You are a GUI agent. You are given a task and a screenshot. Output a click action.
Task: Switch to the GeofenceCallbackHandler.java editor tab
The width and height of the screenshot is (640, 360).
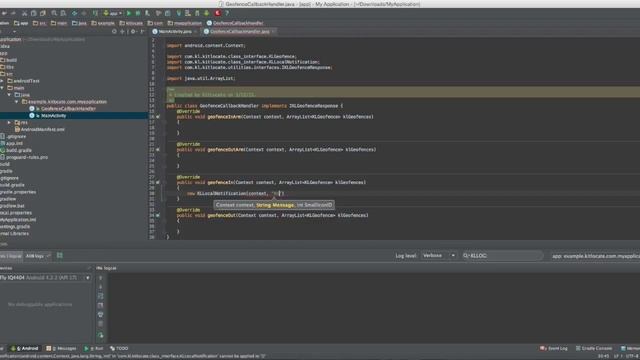click(240, 31)
